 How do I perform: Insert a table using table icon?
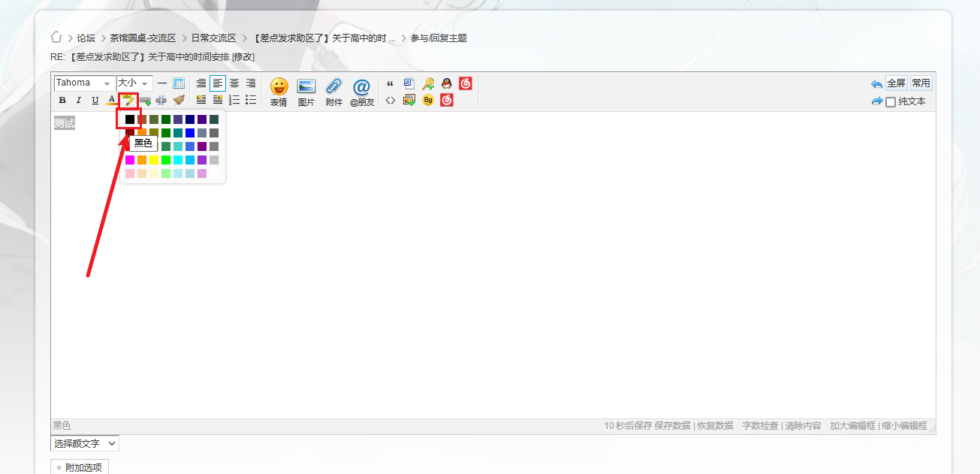179,83
